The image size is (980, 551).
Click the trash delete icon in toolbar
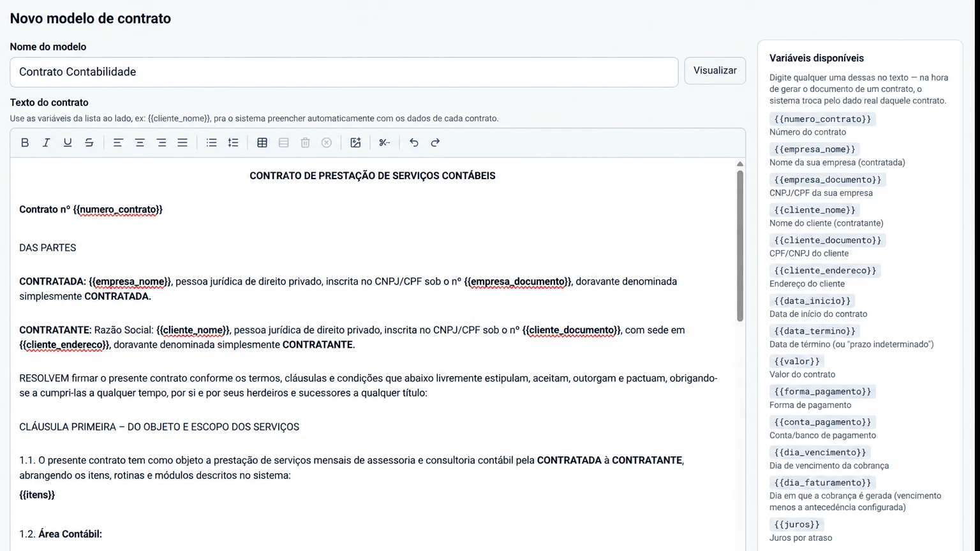305,143
